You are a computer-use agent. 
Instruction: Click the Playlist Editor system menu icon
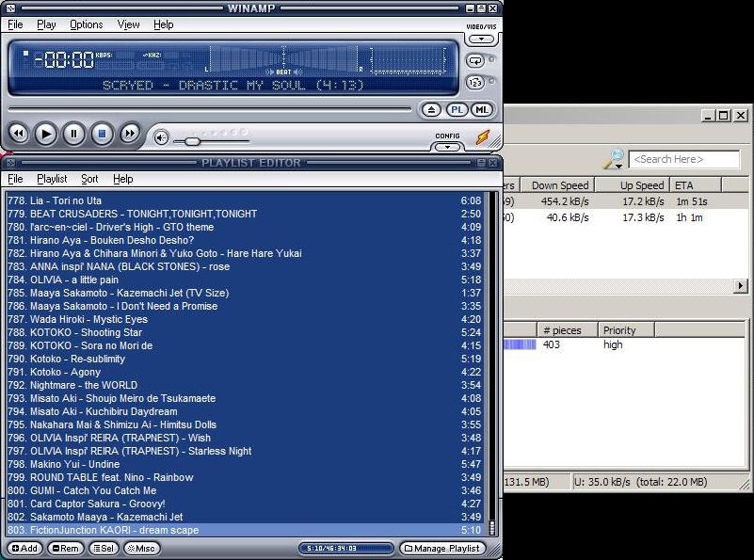10,163
